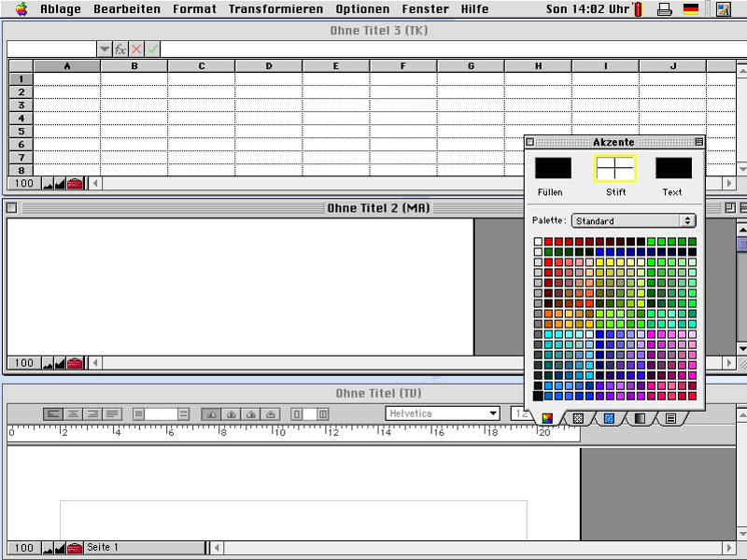Screen dimensions: 747x560
Task: Select the Stift pen color box
Action: (615, 168)
